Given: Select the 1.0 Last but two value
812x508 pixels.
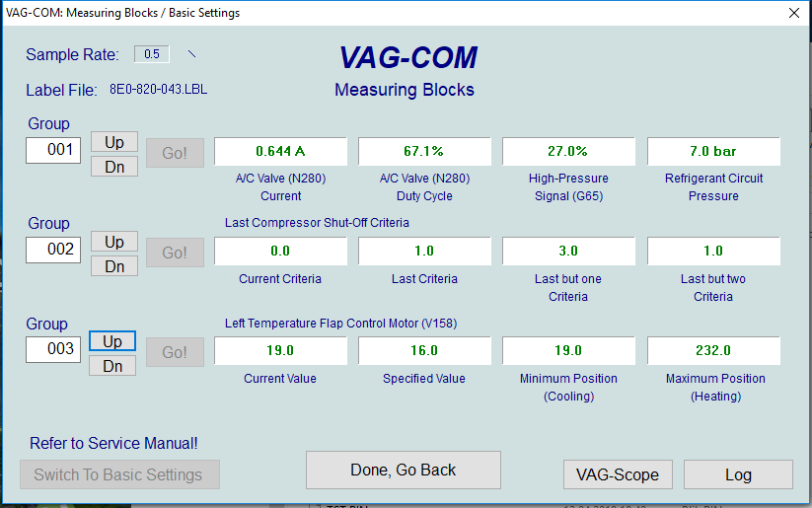Looking at the screenshot, I should coord(713,251).
